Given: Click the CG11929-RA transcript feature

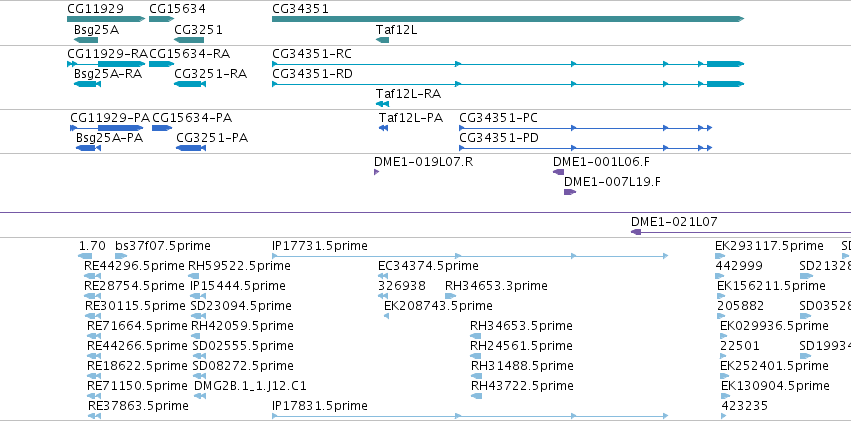Looking at the screenshot, I should (106, 64).
